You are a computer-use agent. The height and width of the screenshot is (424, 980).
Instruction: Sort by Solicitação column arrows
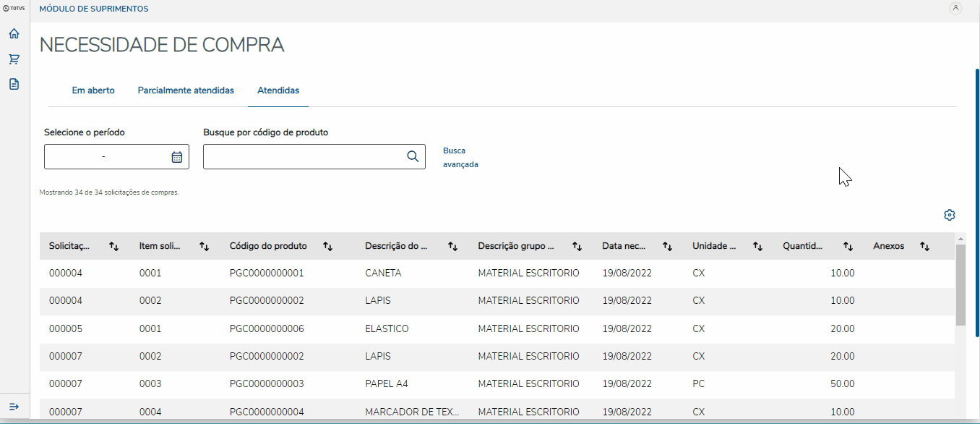tap(113, 246)
